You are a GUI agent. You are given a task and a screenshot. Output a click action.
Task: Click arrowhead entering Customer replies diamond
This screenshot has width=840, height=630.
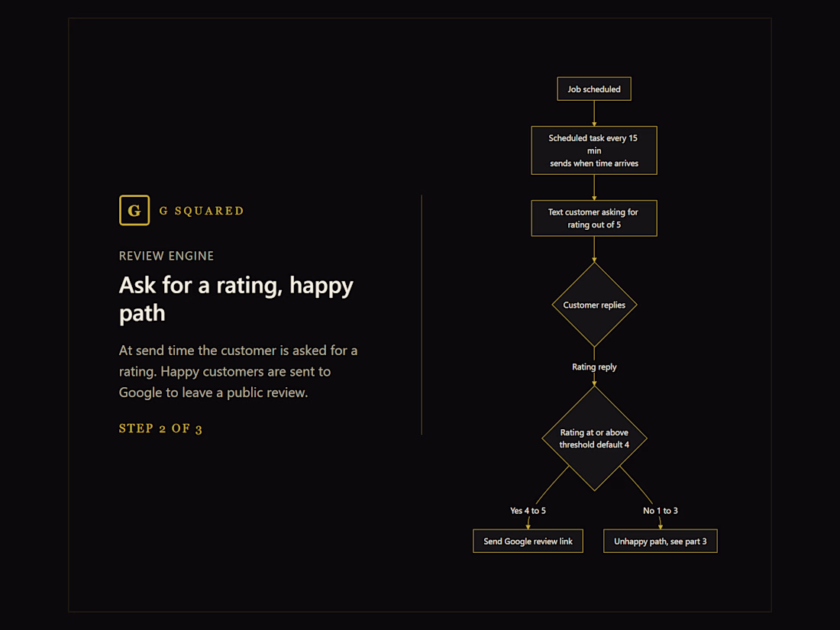(594, 260)
